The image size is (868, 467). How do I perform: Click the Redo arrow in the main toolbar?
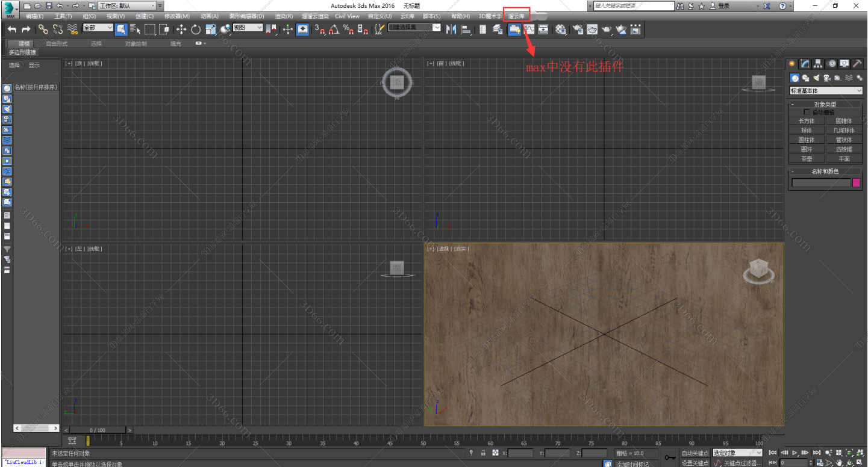26,29
